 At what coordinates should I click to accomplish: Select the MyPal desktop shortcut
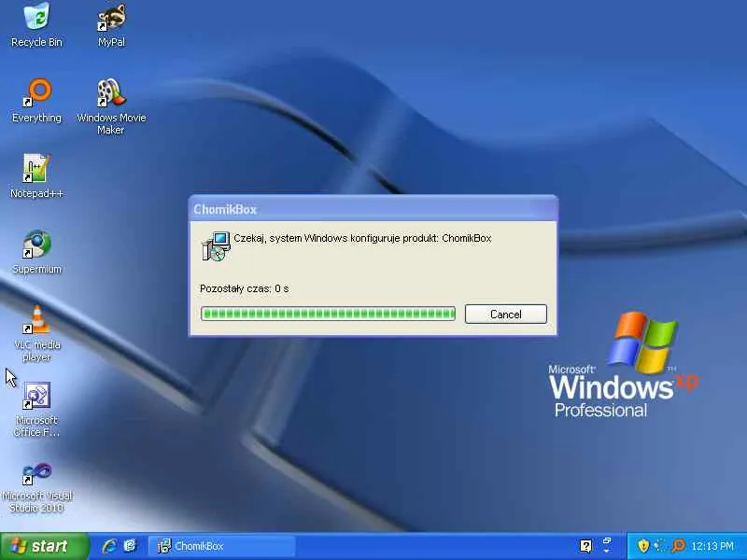[x=111, y=25]
